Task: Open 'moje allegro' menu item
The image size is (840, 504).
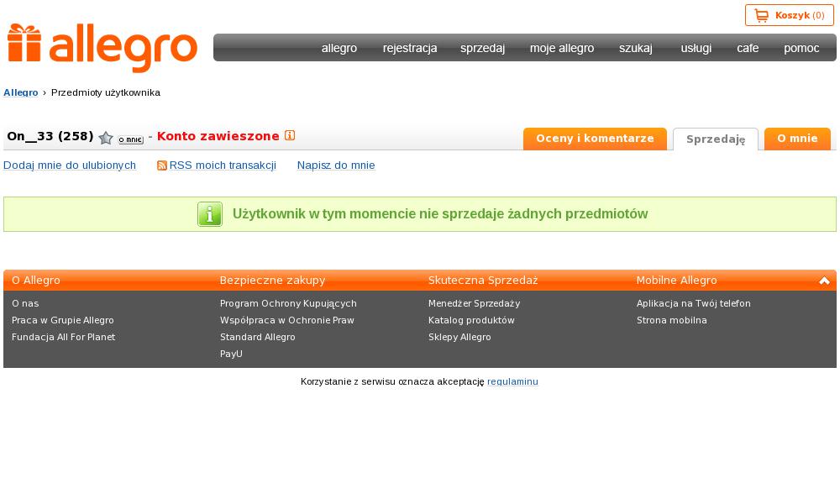Action: coord(562,48)
